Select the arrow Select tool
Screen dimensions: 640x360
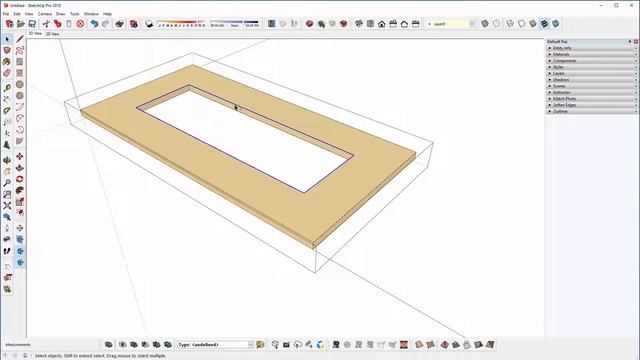(x=7, y=39)
